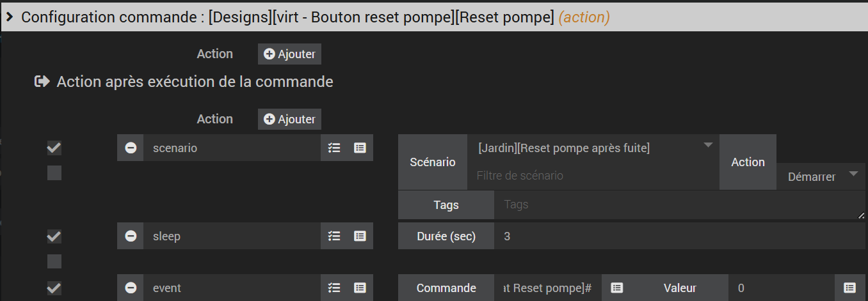Open keyword checklist icon on scenario row

tap(334, 148)
